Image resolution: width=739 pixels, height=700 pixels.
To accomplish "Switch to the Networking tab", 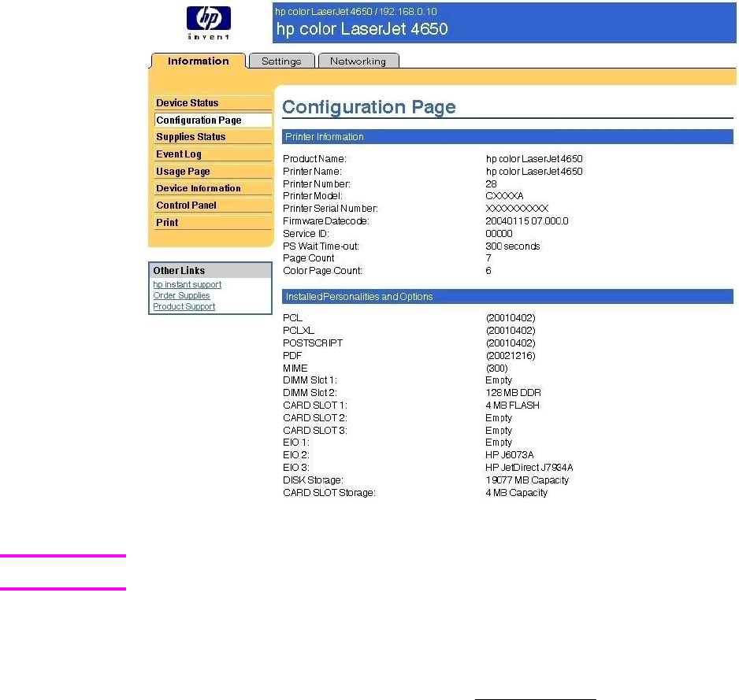I will [x=358, y=61].
